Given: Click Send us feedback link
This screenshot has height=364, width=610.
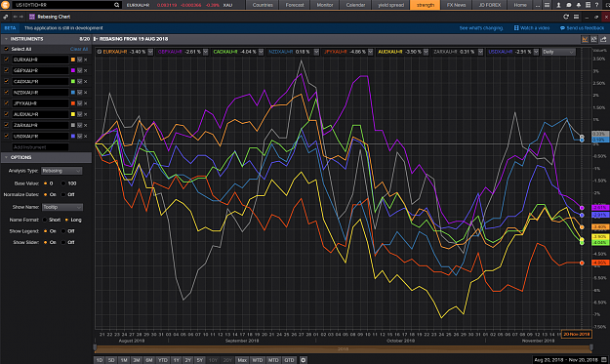Looking at the screenshot, I should [x=585, y=28].
